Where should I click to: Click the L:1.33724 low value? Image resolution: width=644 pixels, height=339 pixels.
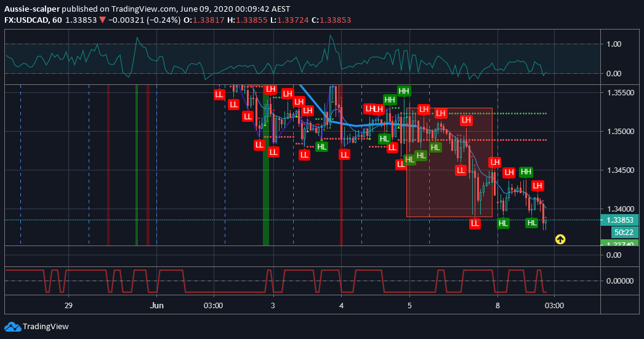click(289, 20)
